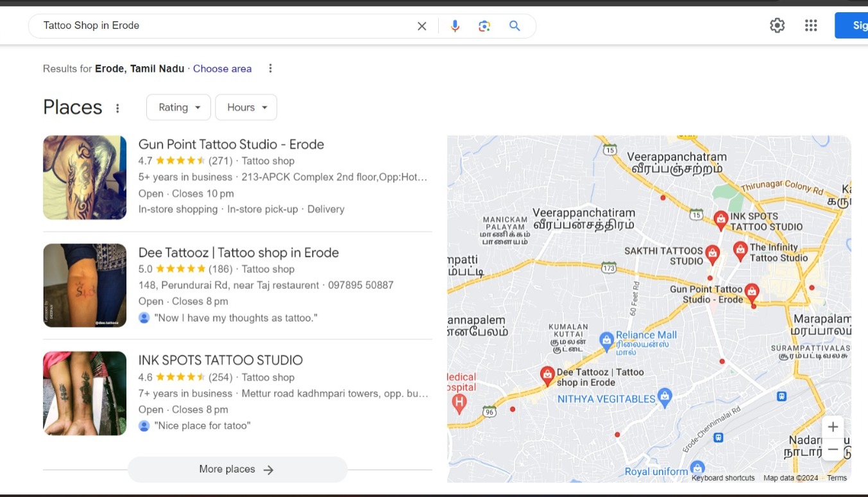This screenshot has height=497, width=868.
Task: Open the Rating filter dropdown
Action: (178, 107)
